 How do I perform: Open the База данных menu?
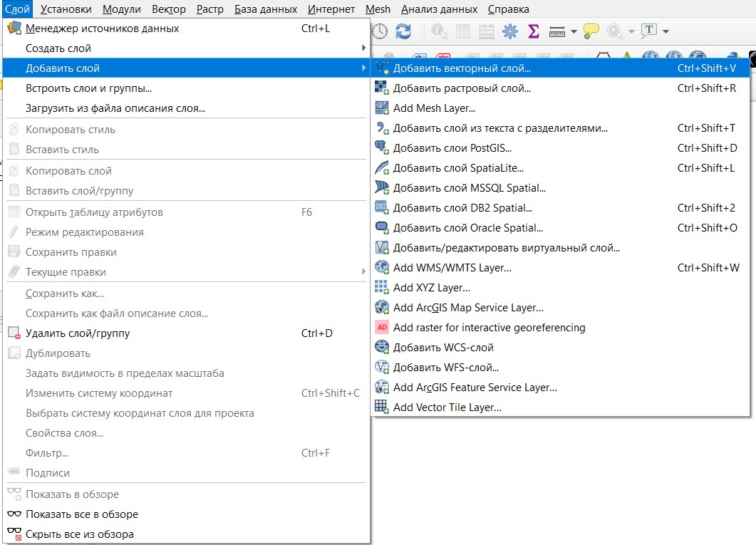pyautogui.click(x=266, y=9)
